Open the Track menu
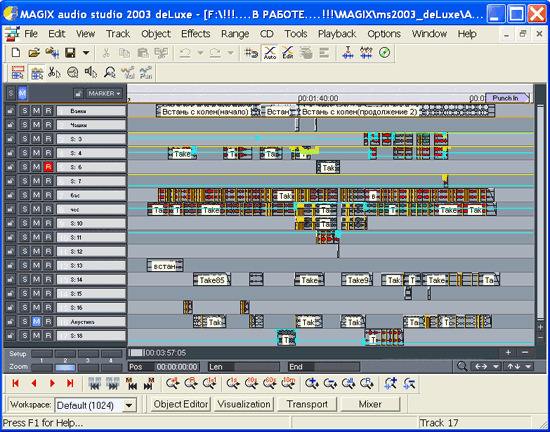550x432 pixels. [118, 34]
